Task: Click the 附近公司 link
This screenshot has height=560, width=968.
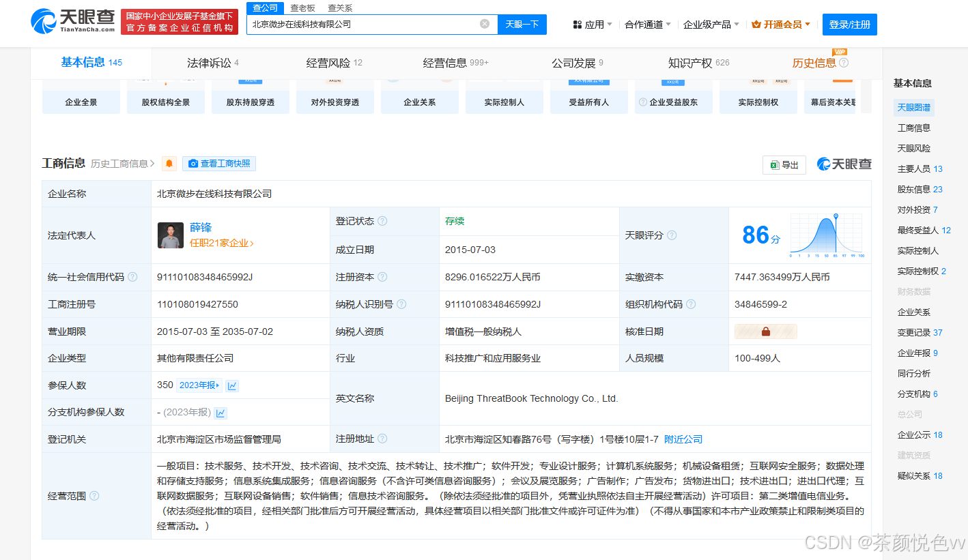Action: (x=683, y=439)
